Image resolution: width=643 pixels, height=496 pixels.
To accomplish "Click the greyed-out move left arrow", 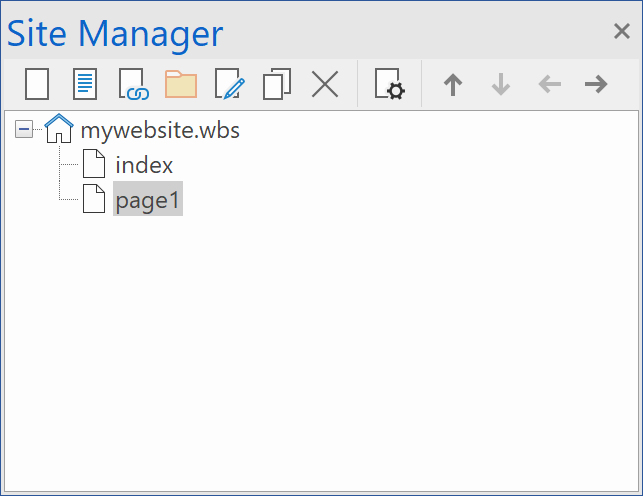I will point(549,84).
